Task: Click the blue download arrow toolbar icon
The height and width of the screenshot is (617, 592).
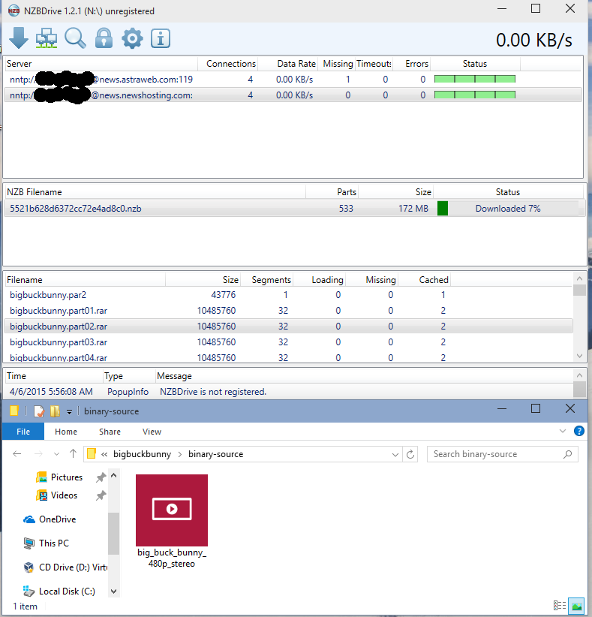Action: pyautogui.click(x=18, y=38)
